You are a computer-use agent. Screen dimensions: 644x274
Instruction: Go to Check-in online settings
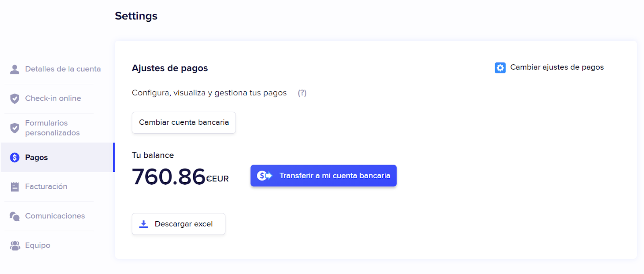point(53,99)
